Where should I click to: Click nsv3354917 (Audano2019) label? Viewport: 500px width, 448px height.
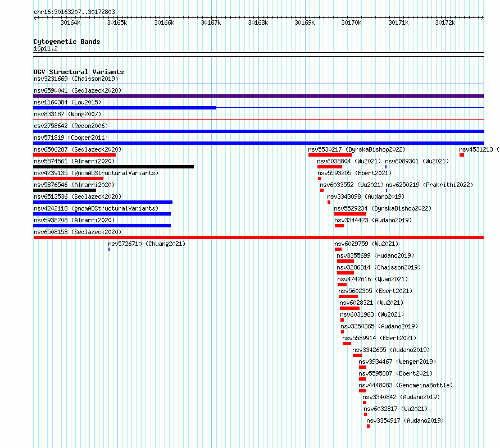click(405, 420)
